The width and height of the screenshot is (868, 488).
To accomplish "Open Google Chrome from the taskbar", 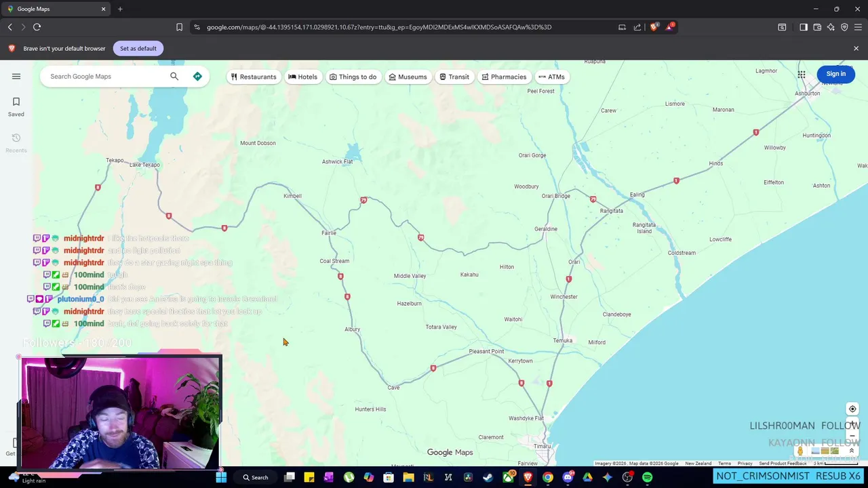I will (547, 477).
